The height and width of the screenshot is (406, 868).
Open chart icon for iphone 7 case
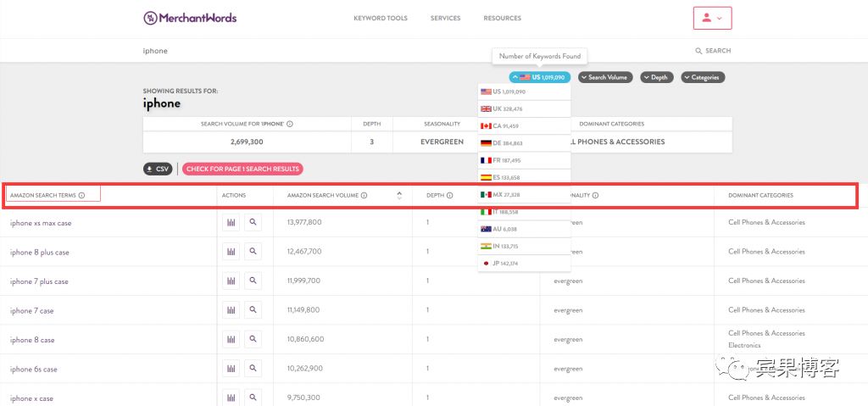(231, 310)
